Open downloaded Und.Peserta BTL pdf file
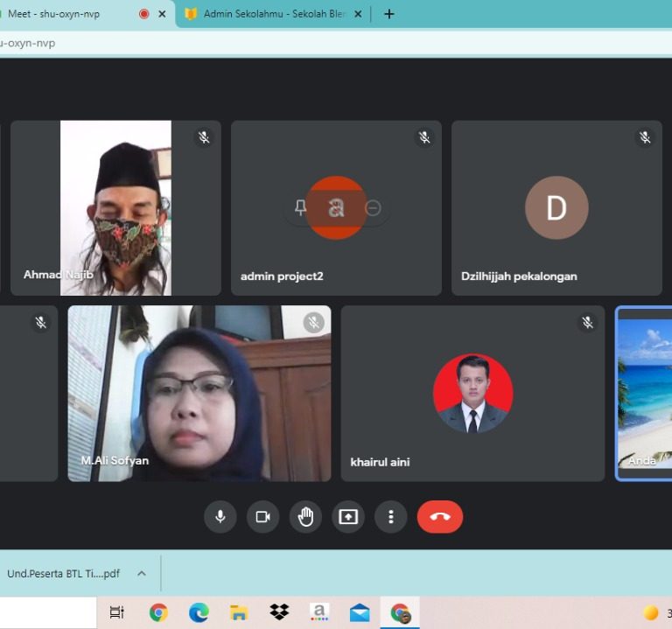 click(63, 573)
